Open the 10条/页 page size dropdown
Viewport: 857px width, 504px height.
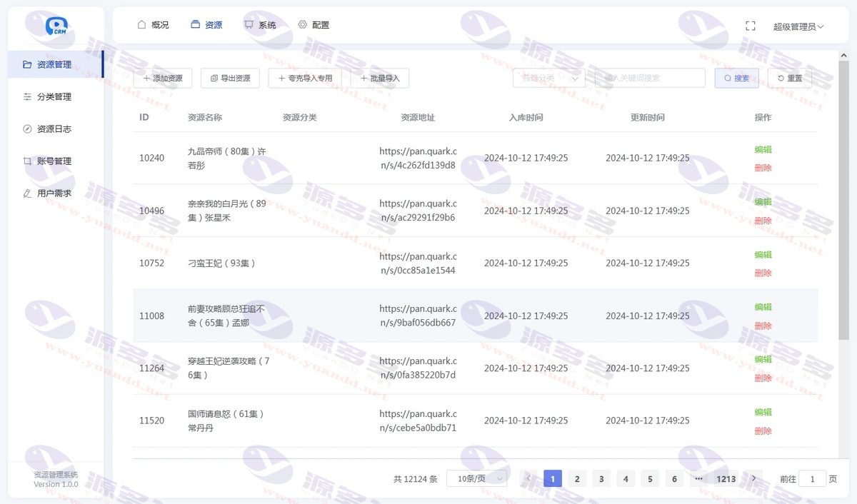click(x=476, y=478)
